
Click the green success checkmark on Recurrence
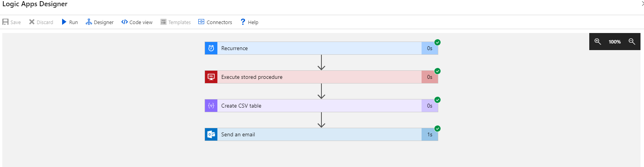(x=437, y=42)
